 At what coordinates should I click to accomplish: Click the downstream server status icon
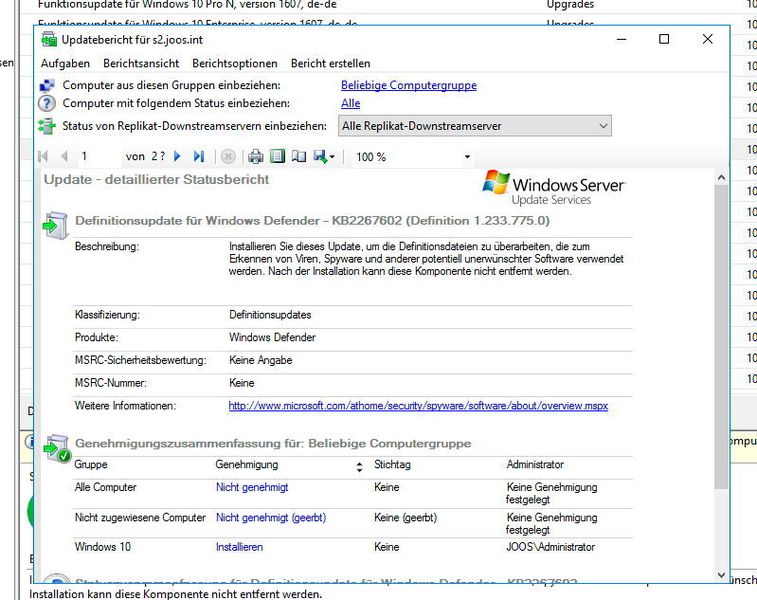tap(47, 126)
